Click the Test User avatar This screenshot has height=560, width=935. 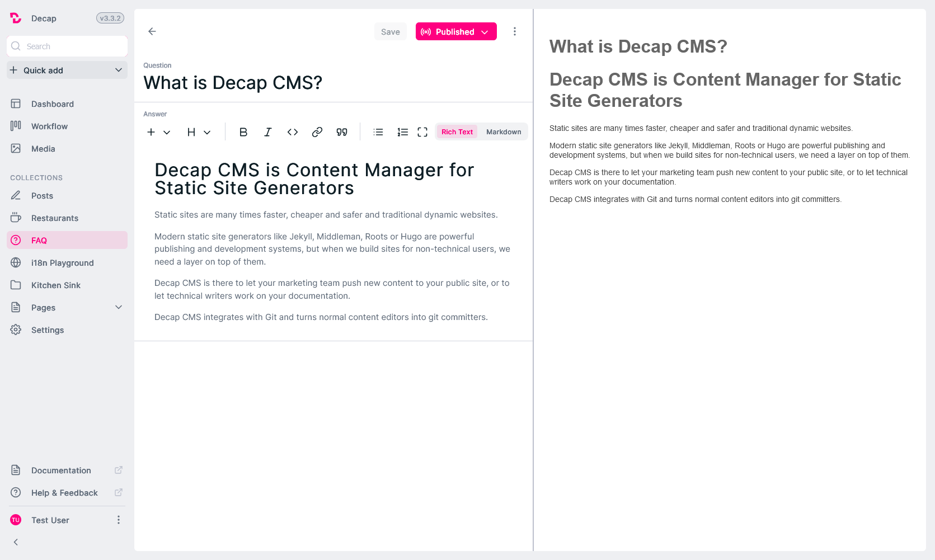pos(16,520)
